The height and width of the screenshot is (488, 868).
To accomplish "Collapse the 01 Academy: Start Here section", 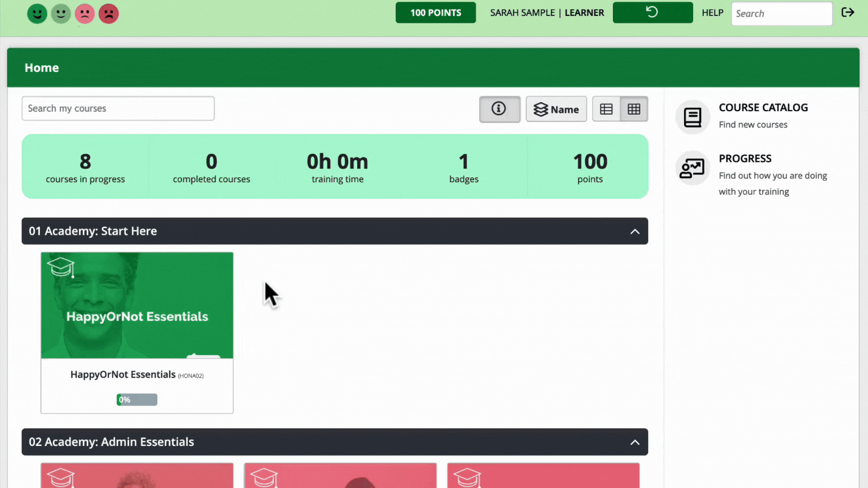I will (x=635, y=231).
